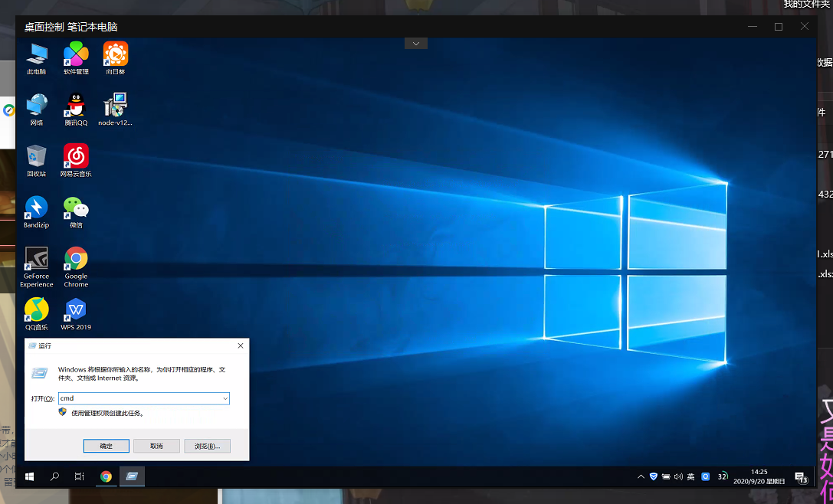This screenshot has height=504, width=833.
Task: Click the Bandizip desktop icon
Action: click(36, 208)
